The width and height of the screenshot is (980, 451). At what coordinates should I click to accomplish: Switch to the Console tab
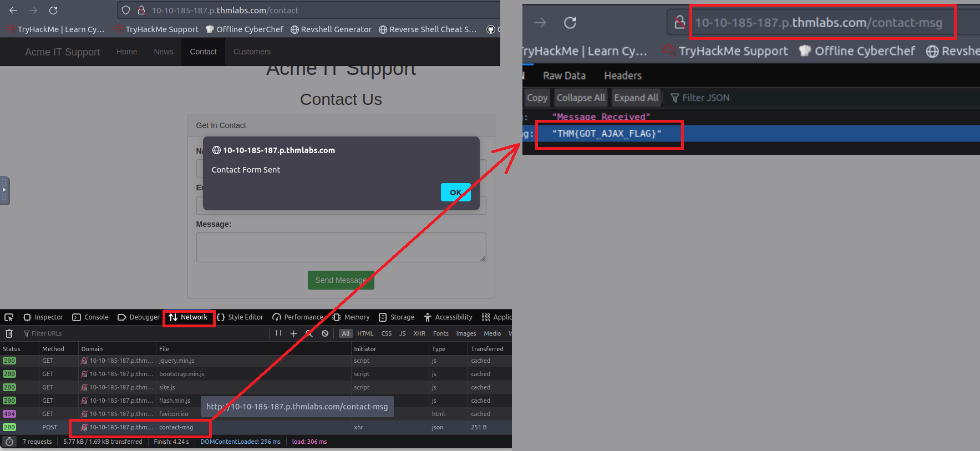click(90, 317)
